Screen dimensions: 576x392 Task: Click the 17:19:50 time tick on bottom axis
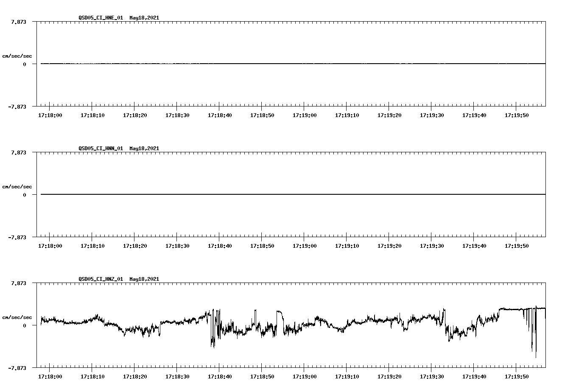pyautogui.click(x=517, y=375)
